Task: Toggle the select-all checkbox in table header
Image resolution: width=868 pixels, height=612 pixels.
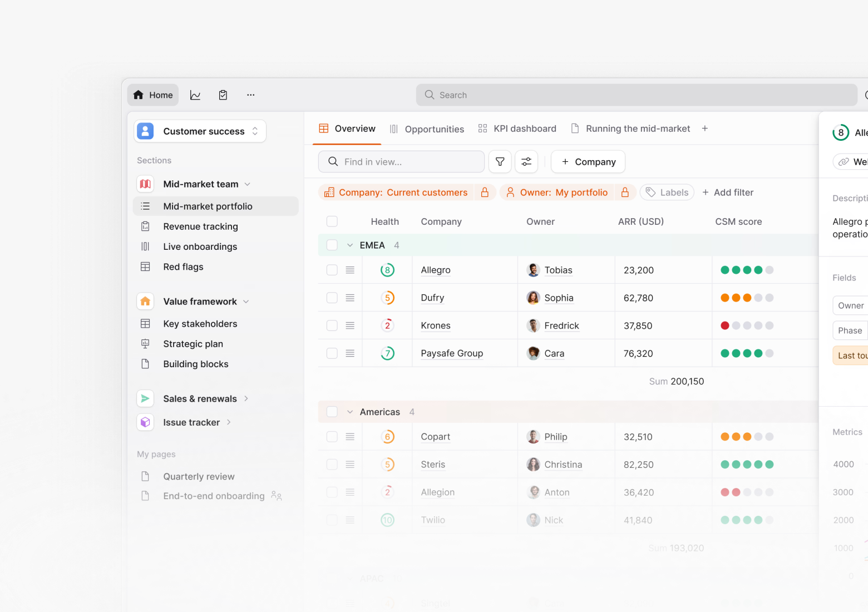Action: (332, 221)
